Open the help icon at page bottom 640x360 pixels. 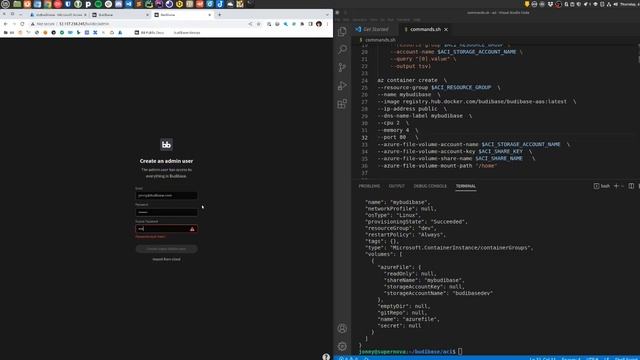coord(326,357)
